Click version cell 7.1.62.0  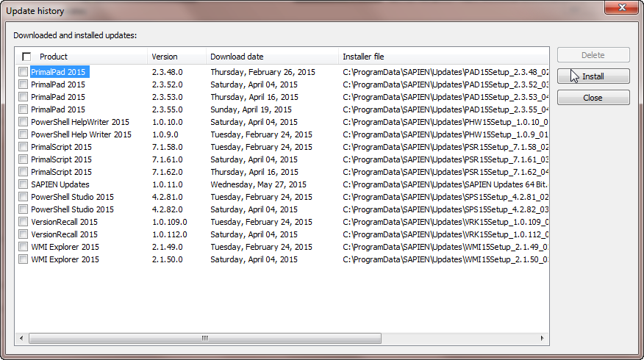pos(167,172)
